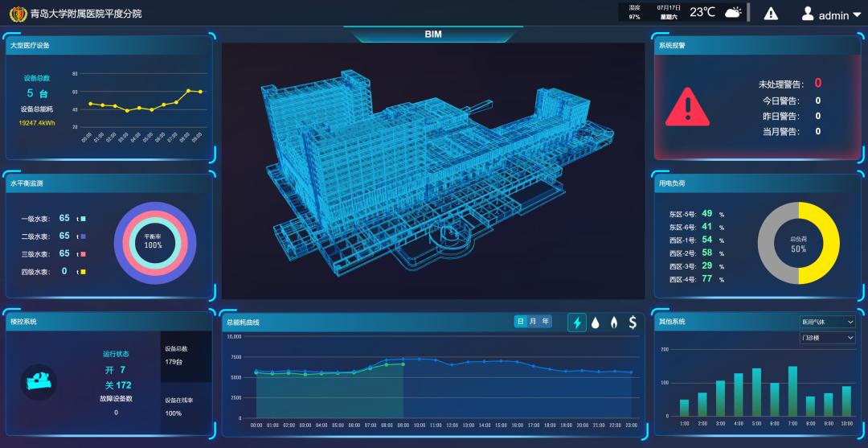Click the 系统报警 panel title

coord(672,45)
